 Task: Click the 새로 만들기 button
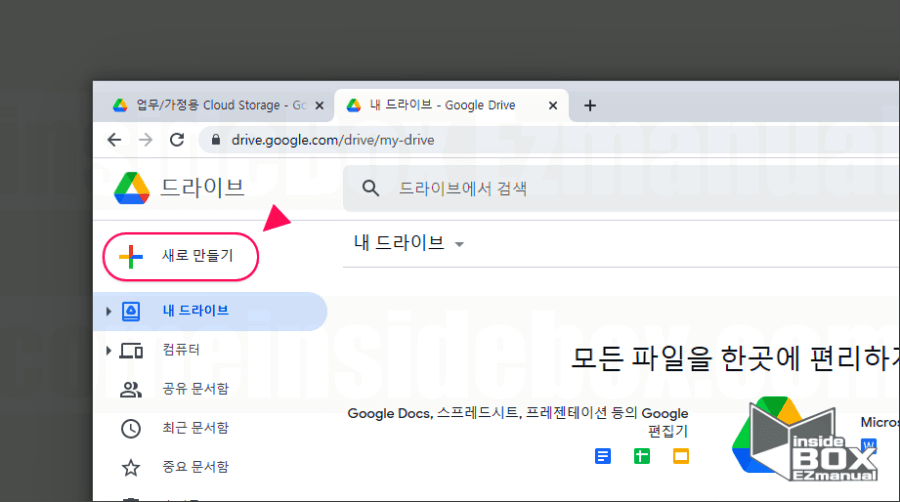point(181,256)
